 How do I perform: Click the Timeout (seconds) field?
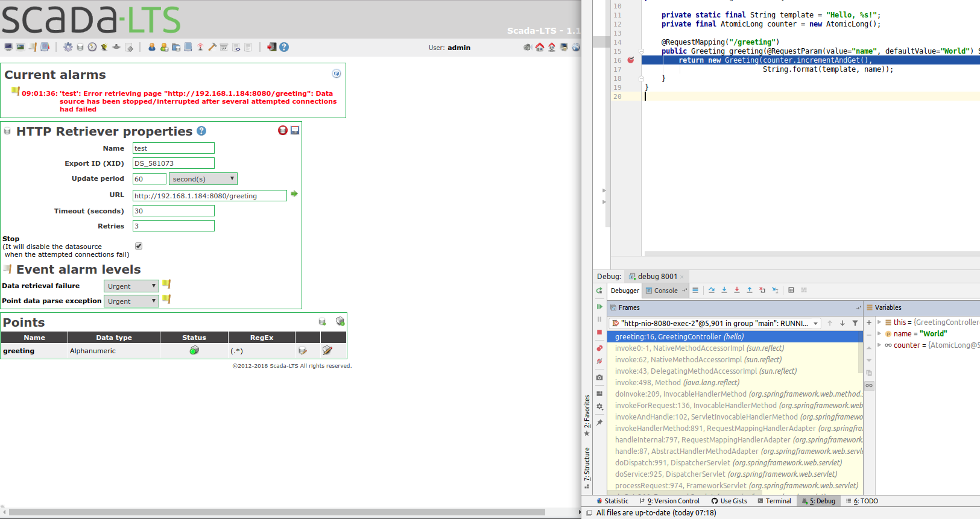174,211
